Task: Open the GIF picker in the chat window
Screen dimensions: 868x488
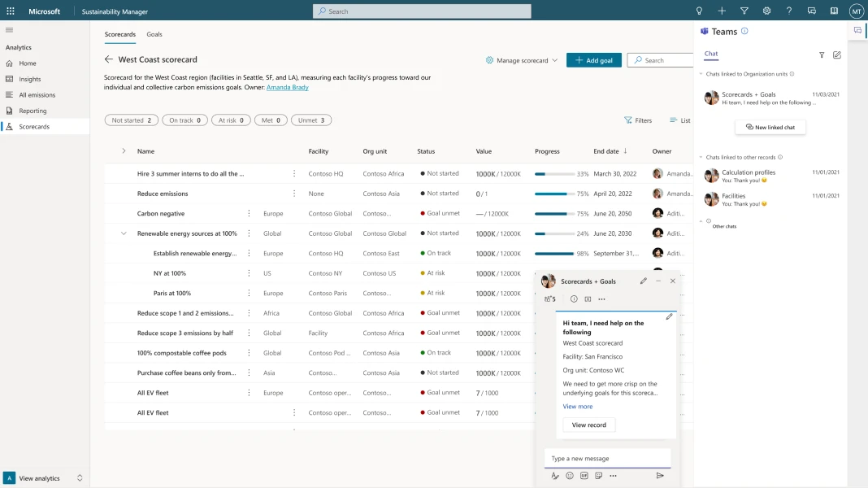Action: point(586,475)
